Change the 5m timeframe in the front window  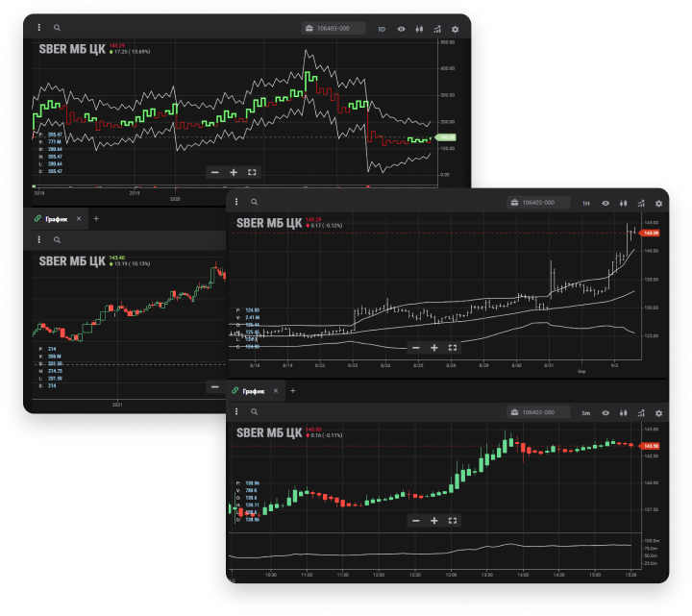click(x=586, y=413)
